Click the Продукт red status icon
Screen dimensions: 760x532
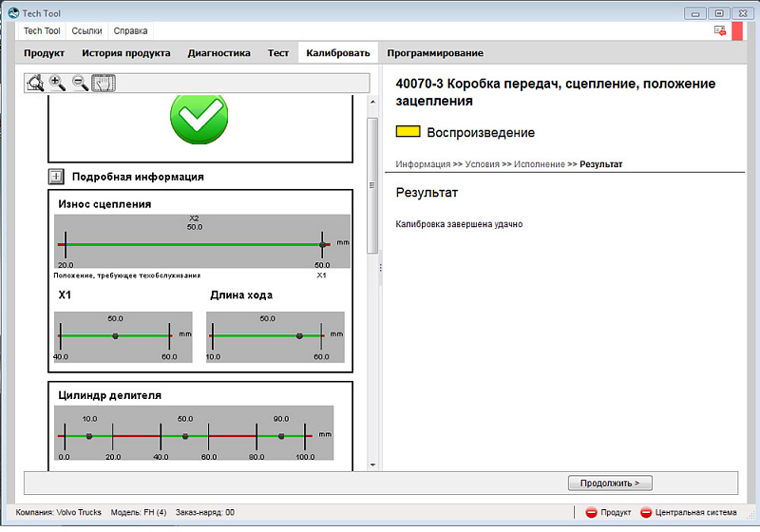591,512
